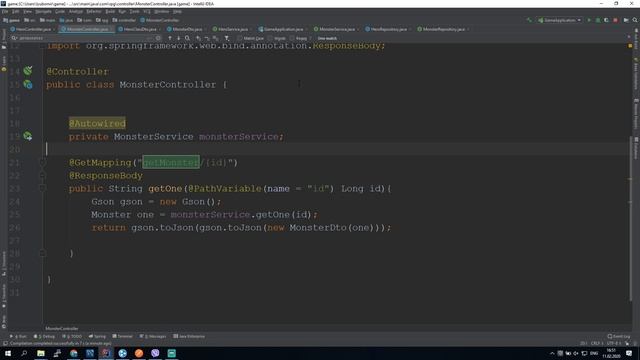Open the Run tool window

click(x=18, y=336)
